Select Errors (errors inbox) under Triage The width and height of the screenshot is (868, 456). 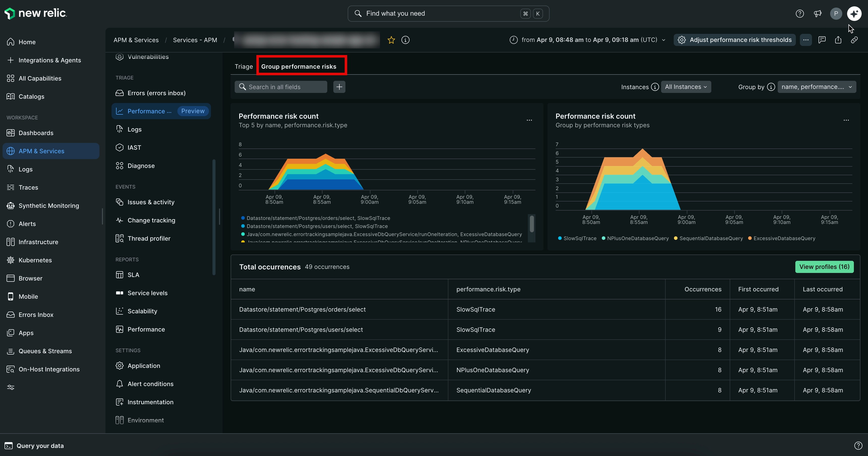[x=161, y=93]
